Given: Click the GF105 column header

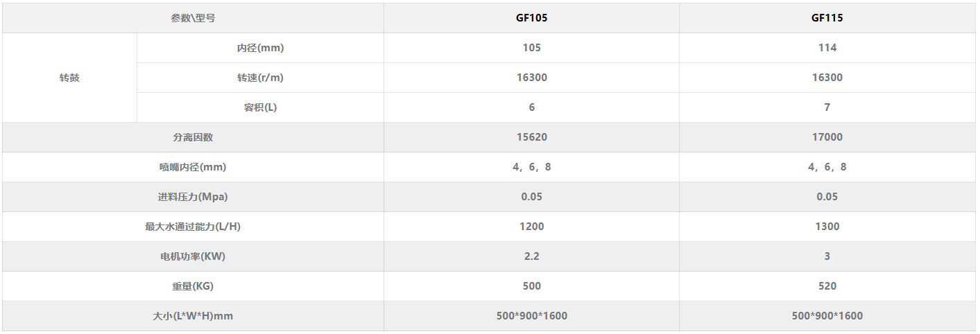Looking at the screenshot, I should click(531, 18).
